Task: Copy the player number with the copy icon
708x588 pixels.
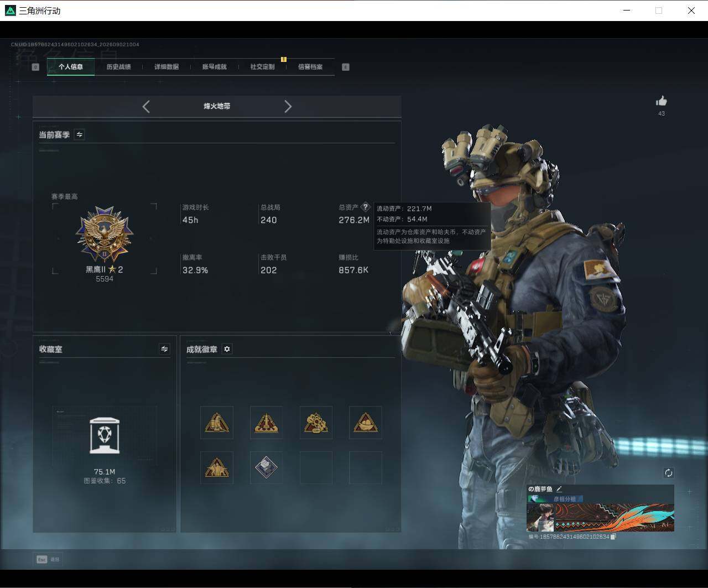Action: click(x=613, y=537)
